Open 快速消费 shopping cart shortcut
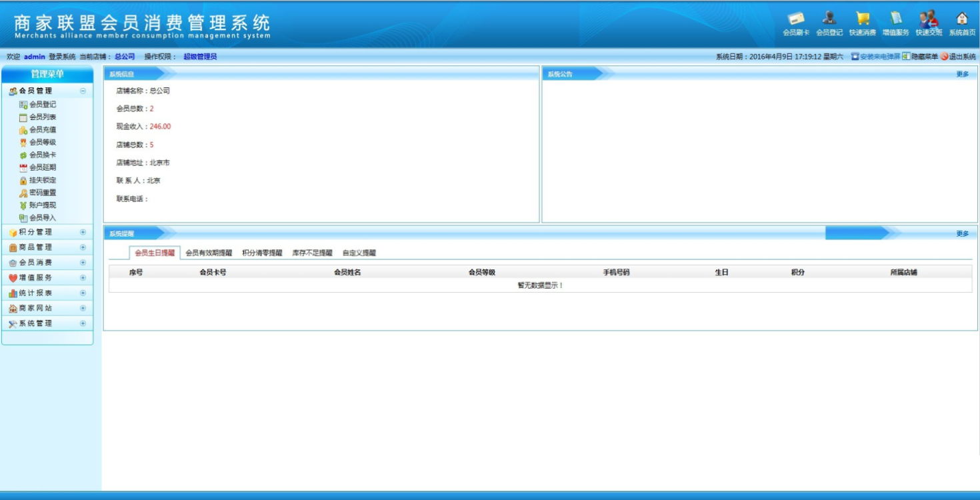Image resolution: width=980 pixels, height=500 pixels. 863,23
